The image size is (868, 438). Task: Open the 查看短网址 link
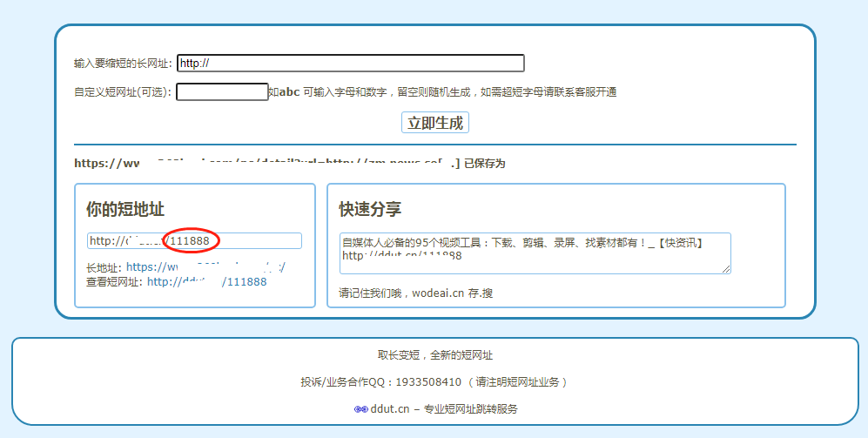click(207, 282)
